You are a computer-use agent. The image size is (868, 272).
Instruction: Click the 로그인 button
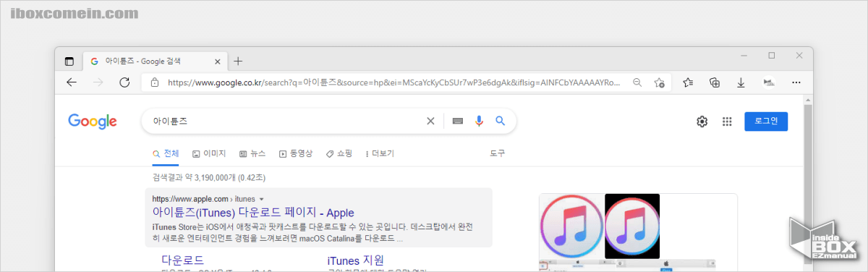[766, 122]
